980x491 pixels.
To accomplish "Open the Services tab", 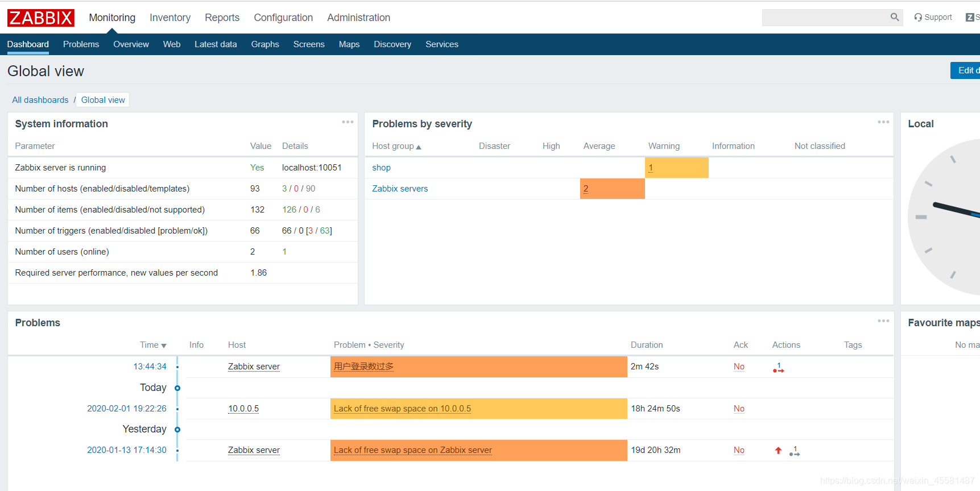I will coord(442,44).
